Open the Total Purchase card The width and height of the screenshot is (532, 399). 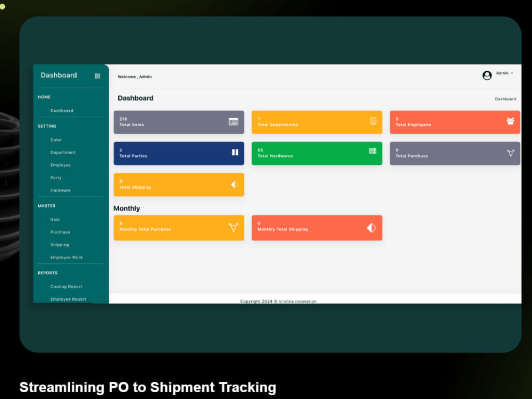[x=455, y=153]
